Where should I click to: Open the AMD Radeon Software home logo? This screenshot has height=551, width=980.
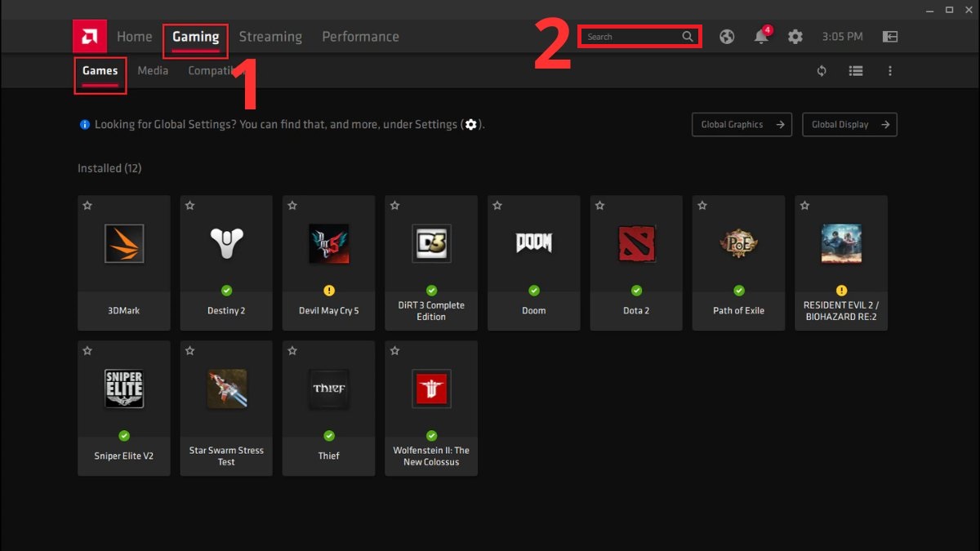coord(88,36)
